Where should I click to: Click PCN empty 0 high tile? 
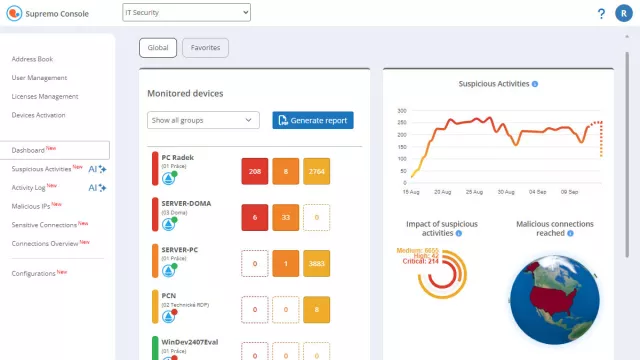[x=286, y=310]
